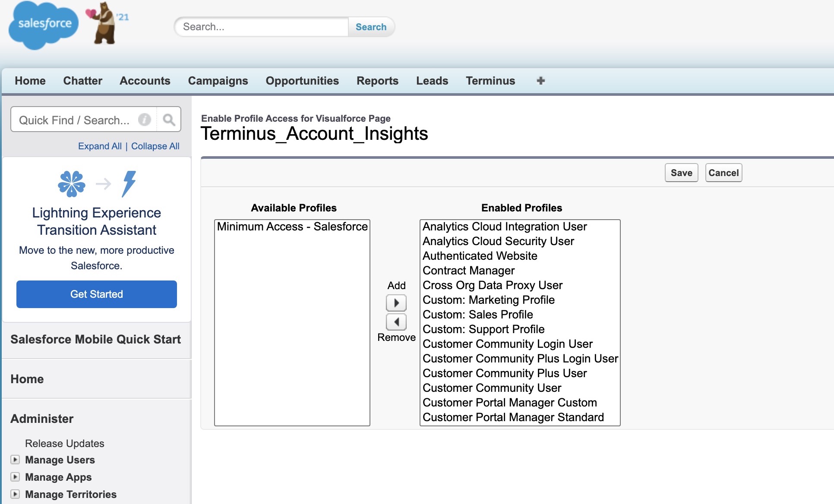Click the Salesforce cloud logo
The width and height of the screenshot is (834, 504).
click(x=44, y=25)
